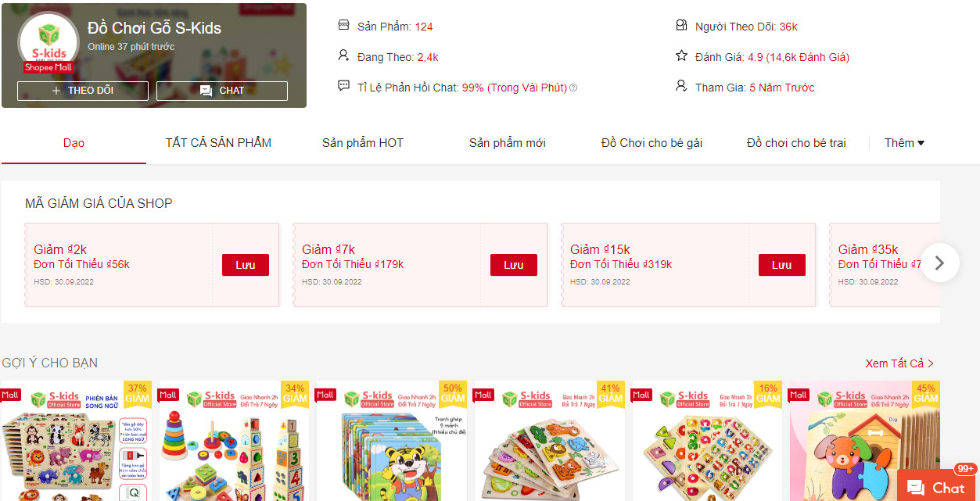Expand the Thêm dropdown menu
Image resolution: width=980 pixels, height=501 pixels.
point(904,143)
